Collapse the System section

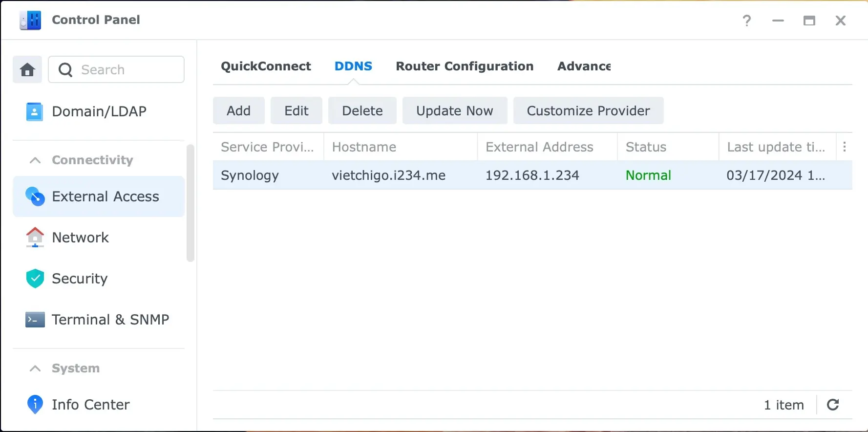(35, 368)
